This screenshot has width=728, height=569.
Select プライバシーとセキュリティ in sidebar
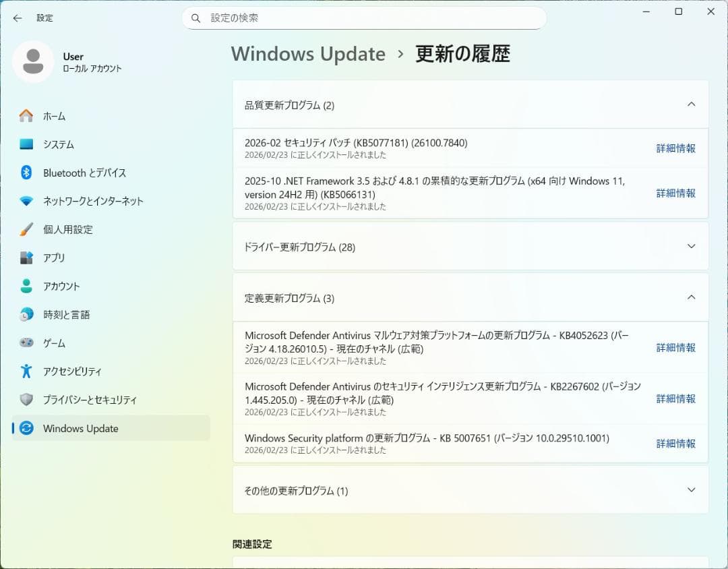111,400
